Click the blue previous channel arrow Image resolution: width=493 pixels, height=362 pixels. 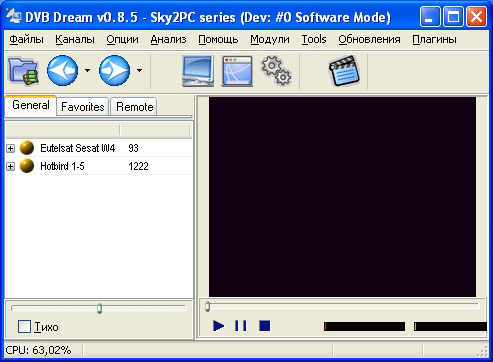point(63,70)
